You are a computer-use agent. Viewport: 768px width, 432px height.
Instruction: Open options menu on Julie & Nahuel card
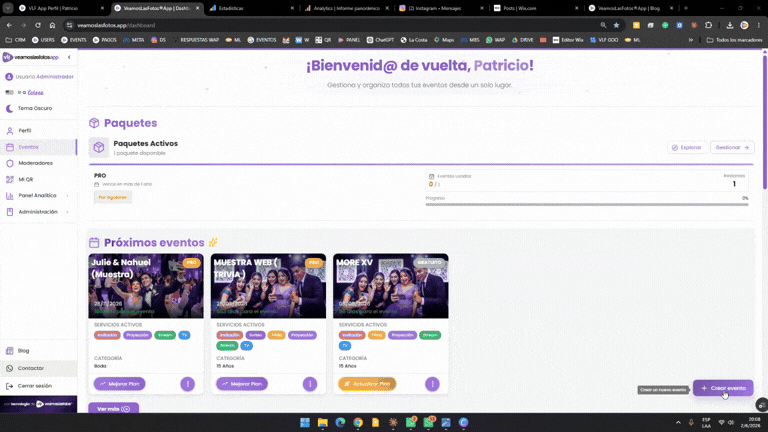(188, 384)
